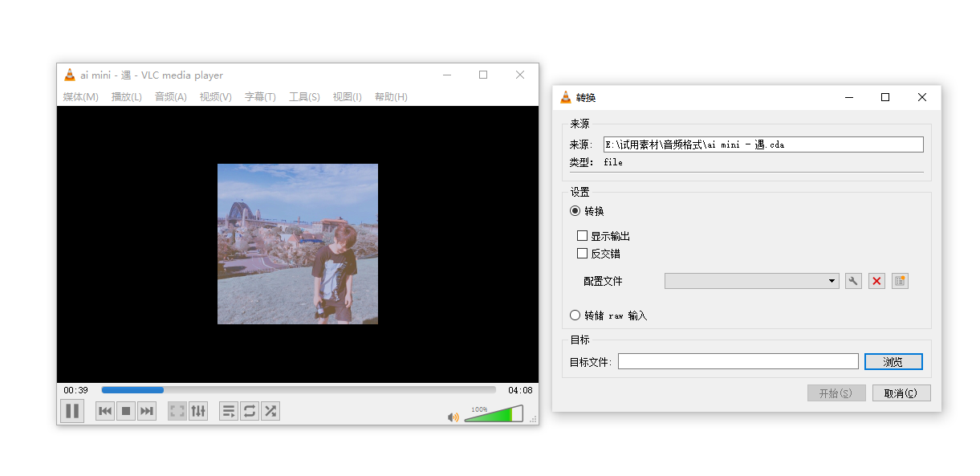Screen dimensions: 980x476
Task: Skip to previous track in VLC
Action: click(x=105, y=411)
